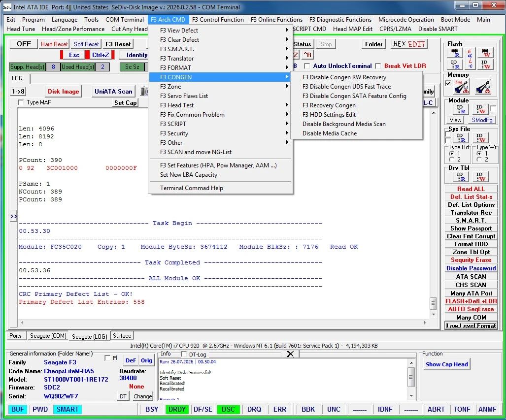This screenshot has height=420, width=506.
Task: Click the 1->8 button
Action: pos(18,91)
